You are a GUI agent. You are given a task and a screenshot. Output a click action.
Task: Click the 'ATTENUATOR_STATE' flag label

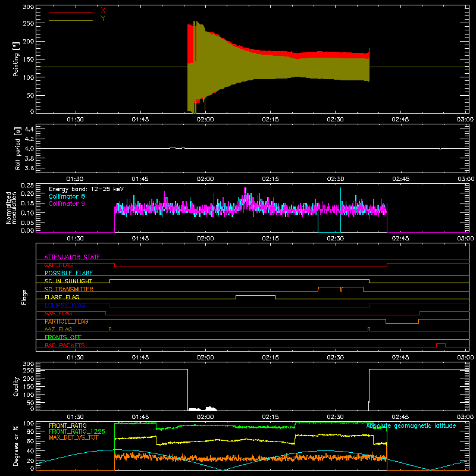pyautogui.click(x=72, y=257)
